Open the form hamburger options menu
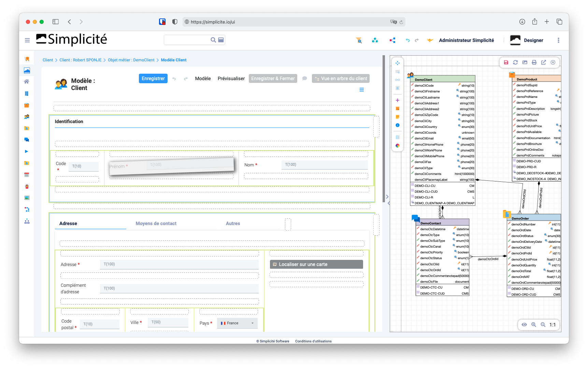Viewport: 588px width, 369px height. click(362, 90)
